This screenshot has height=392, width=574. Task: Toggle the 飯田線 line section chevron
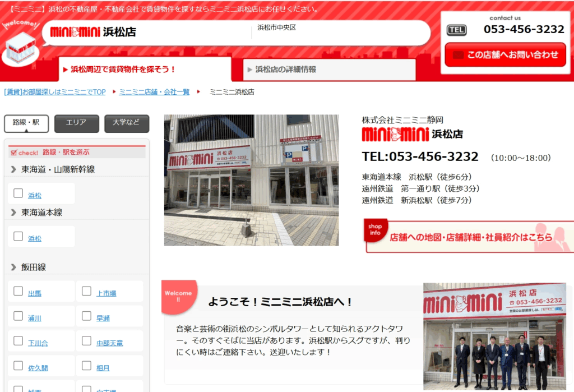[13, 268]
